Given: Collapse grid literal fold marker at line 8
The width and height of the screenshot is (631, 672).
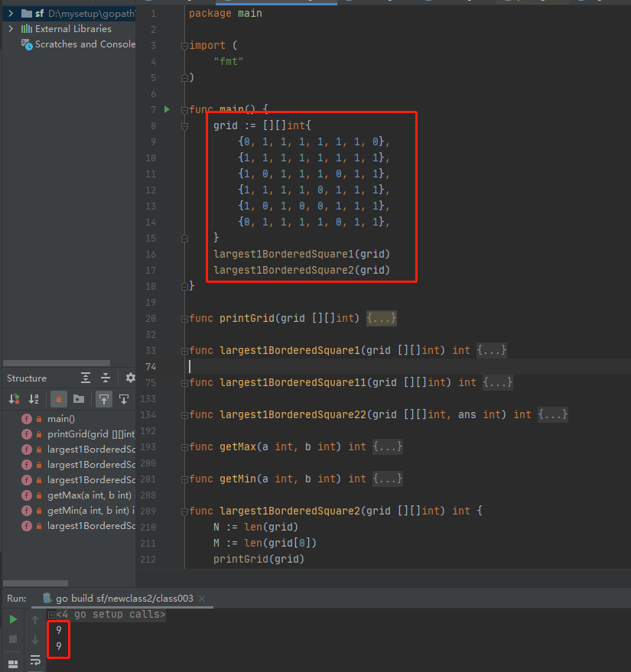Looking at the screenshot, I should pos(184,126).
